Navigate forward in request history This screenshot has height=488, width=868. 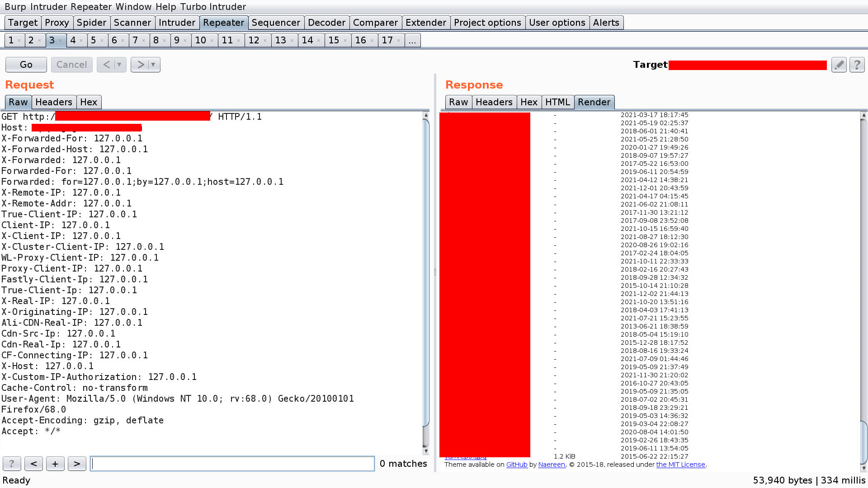pyautogui.click(x=141, y=65)
